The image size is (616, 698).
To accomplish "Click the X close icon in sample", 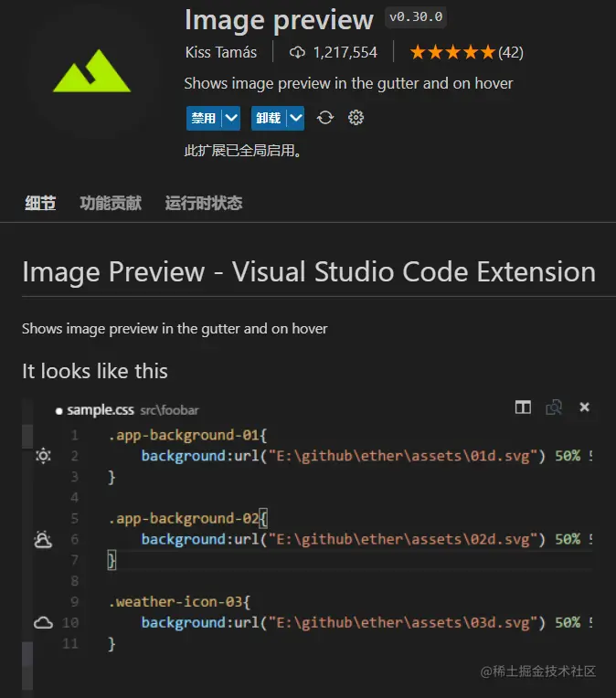I will (x=584, y=407).
